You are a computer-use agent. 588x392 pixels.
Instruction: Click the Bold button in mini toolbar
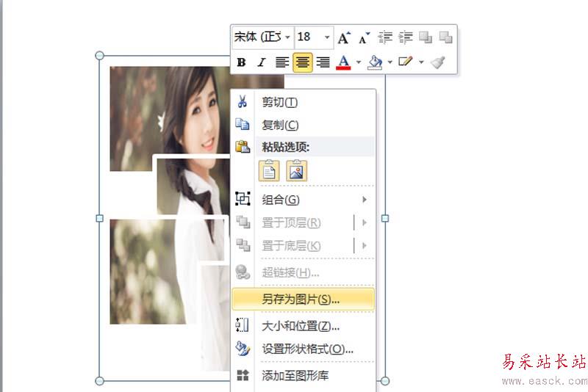(x=242, y=62)
